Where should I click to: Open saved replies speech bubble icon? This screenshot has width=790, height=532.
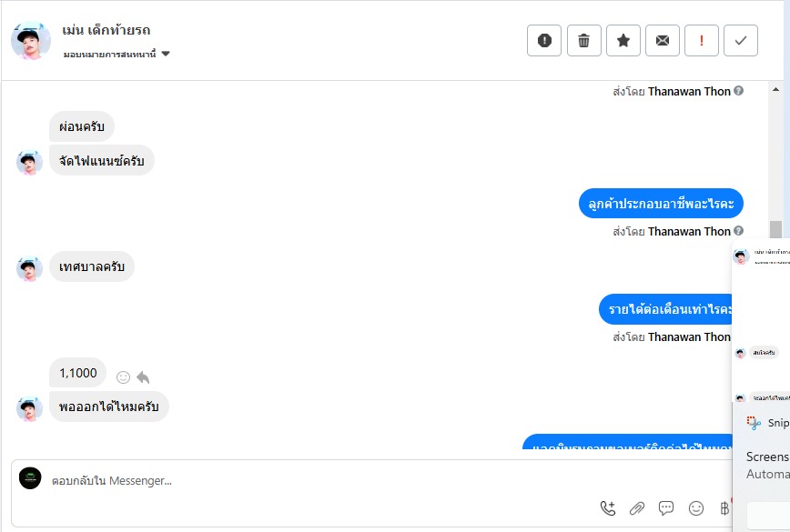(x=666, y=508)
